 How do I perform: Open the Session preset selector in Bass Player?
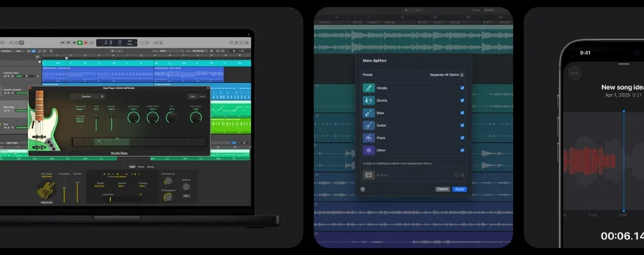tap(88, 97)
